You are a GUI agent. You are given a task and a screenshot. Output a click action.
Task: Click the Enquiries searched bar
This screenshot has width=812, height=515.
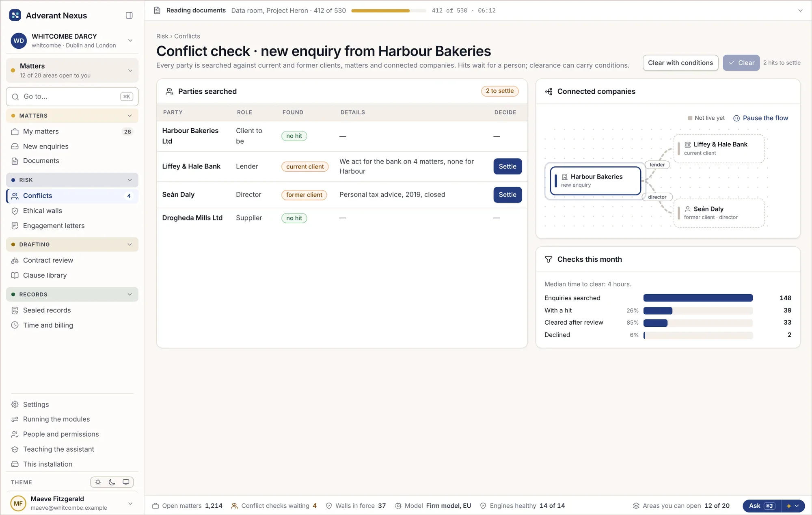pyautogui.click(x=698, y=298)
